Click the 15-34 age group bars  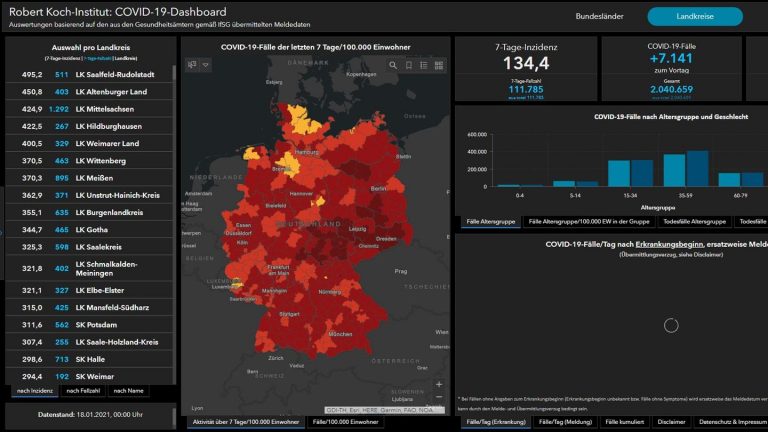(x=630, y=173)
